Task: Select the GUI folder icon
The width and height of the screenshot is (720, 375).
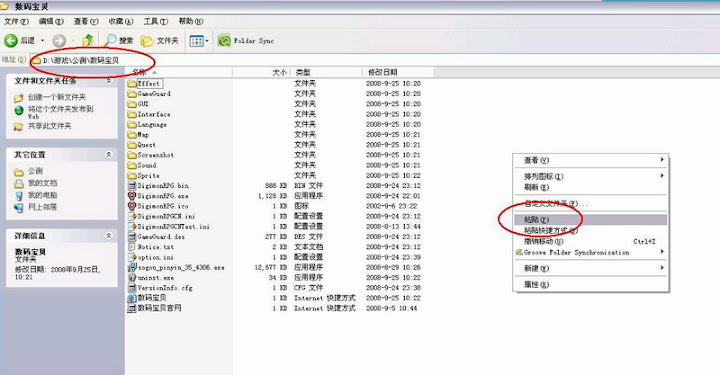Action: [132, 104]
